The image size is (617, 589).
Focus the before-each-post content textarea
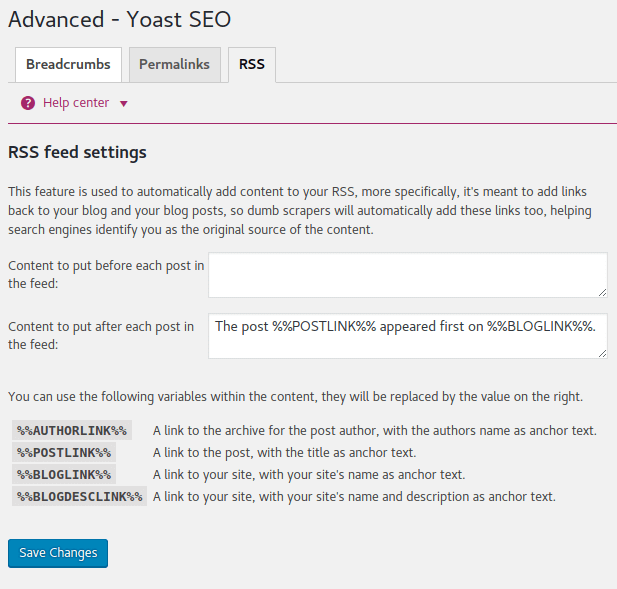click(408, 275)
